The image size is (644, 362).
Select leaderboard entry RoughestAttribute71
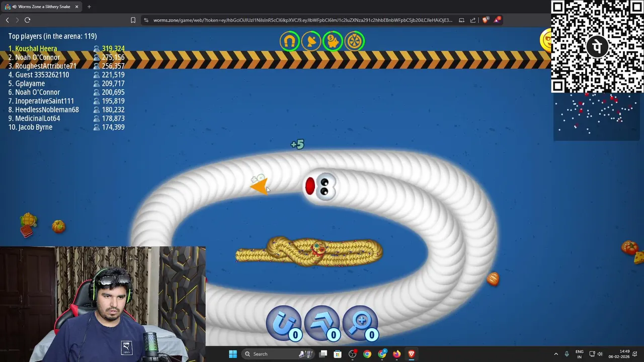42,66
